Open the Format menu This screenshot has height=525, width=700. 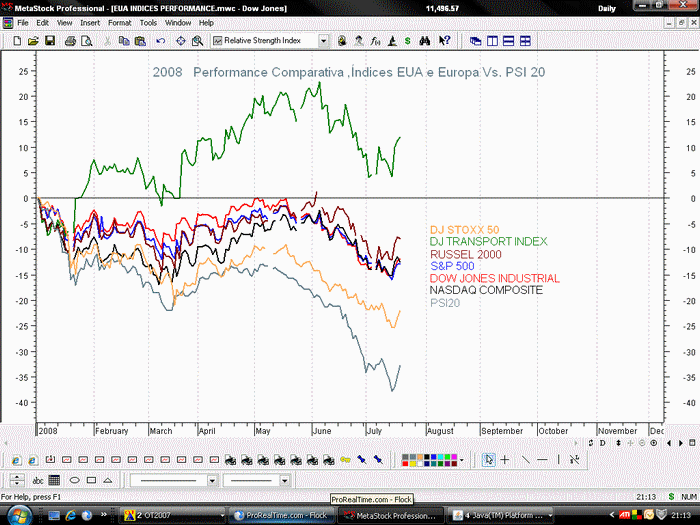[120, 23]
